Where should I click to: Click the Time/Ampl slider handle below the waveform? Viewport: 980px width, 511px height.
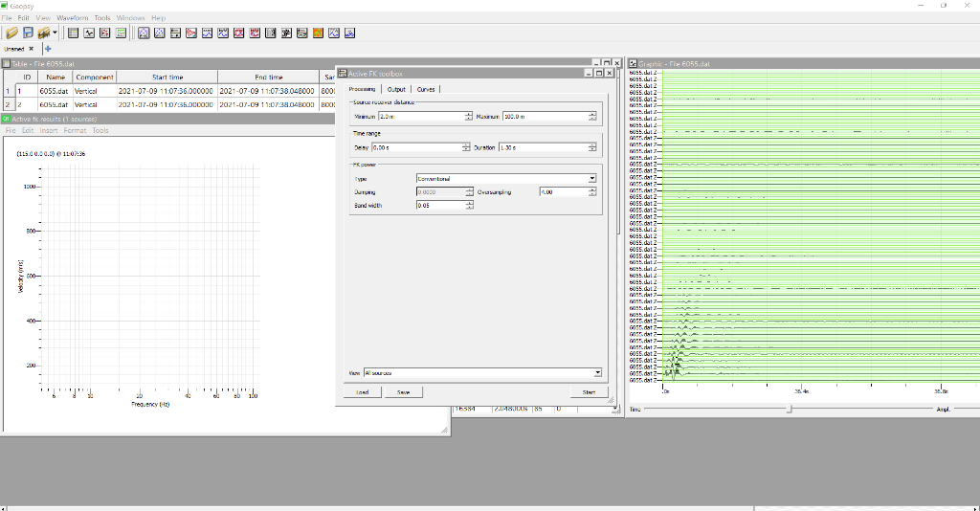789,409
